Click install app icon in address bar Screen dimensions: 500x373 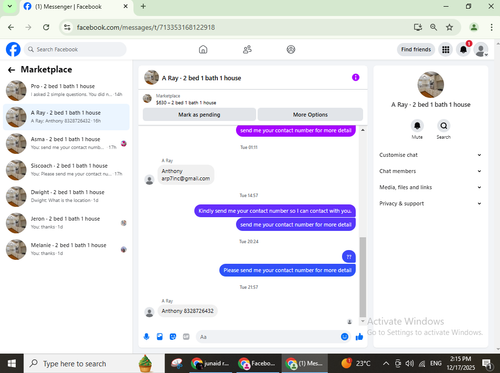click(x=418, y=27)
